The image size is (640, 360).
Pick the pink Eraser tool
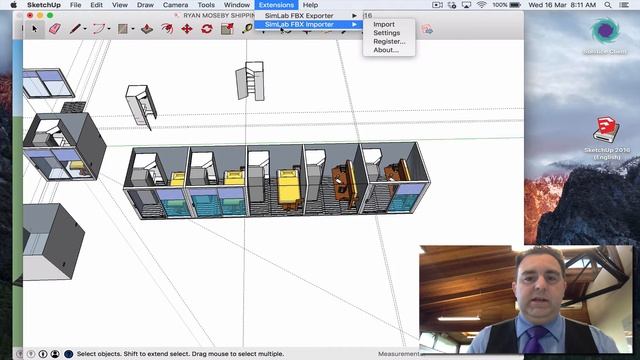pos(55,29)
